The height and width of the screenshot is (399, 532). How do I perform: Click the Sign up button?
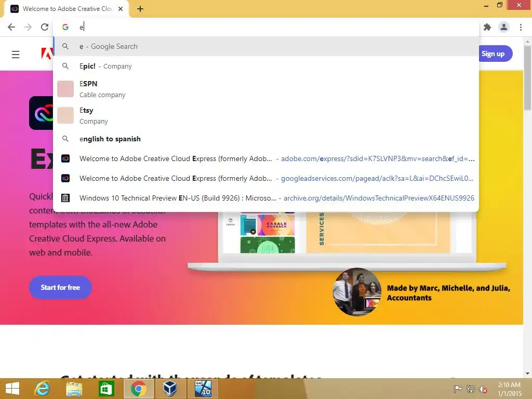point(495,54)
